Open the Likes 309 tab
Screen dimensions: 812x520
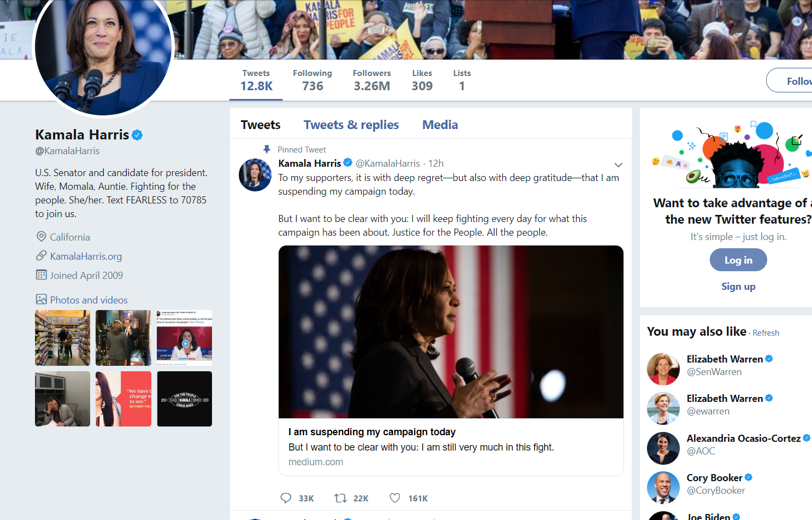click(x=422, y=81)
